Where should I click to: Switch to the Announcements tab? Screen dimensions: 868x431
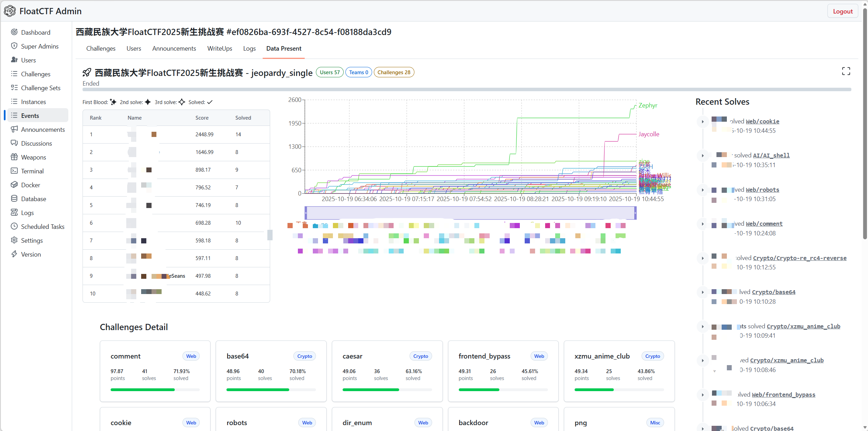tap(174, 49)
